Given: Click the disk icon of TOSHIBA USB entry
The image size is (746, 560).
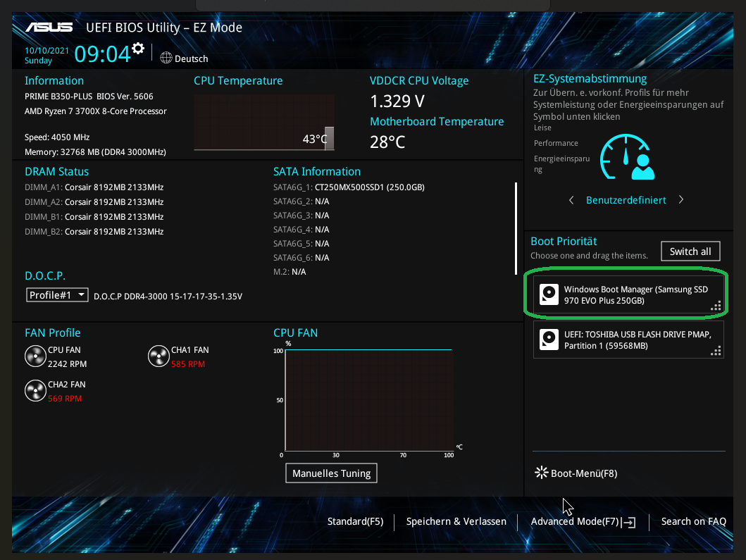Looking at the screenshot, I should (549, 340).
